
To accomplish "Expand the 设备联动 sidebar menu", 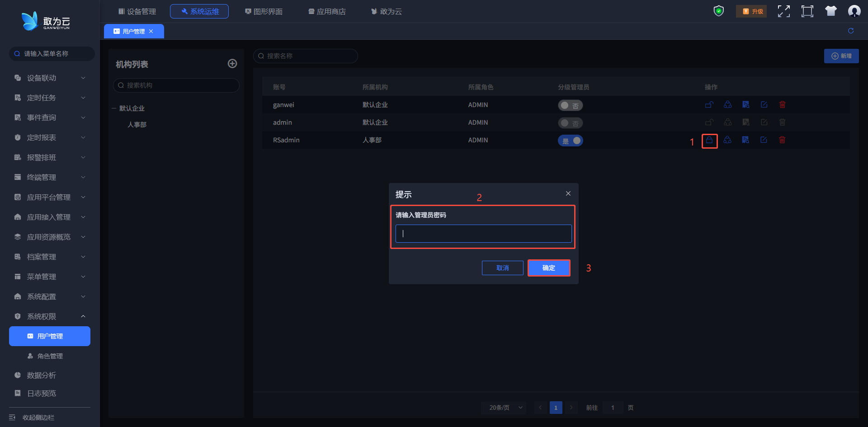I will pos(50,78).
